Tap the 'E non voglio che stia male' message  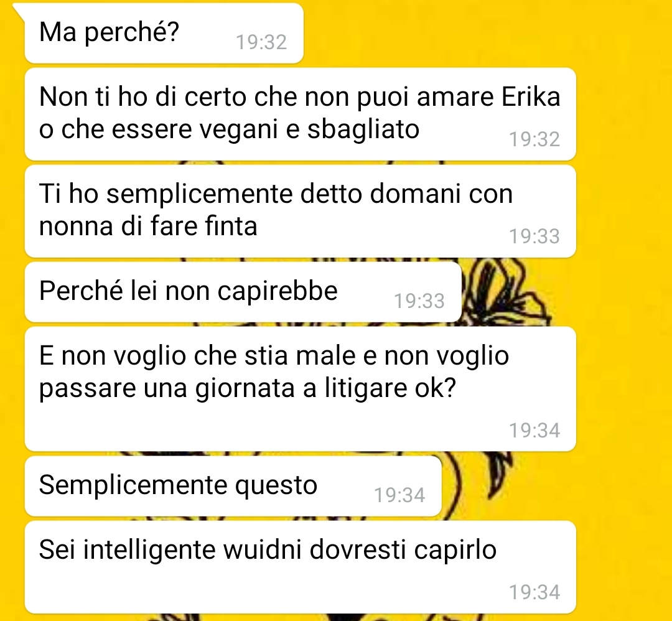tap(300, 389)
